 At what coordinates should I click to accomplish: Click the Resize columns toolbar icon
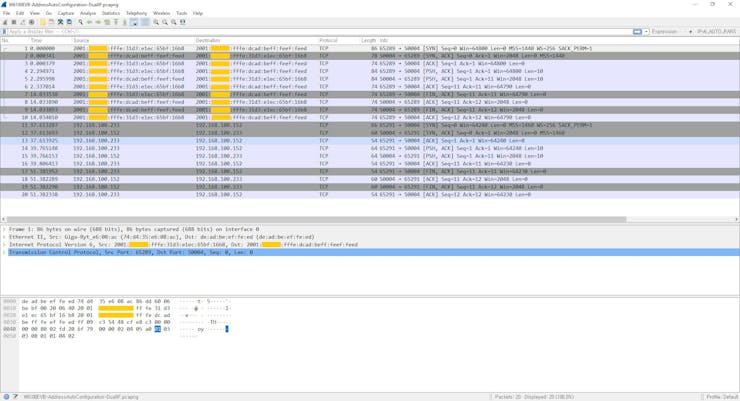pyautogui.click(x=183, y=22)
